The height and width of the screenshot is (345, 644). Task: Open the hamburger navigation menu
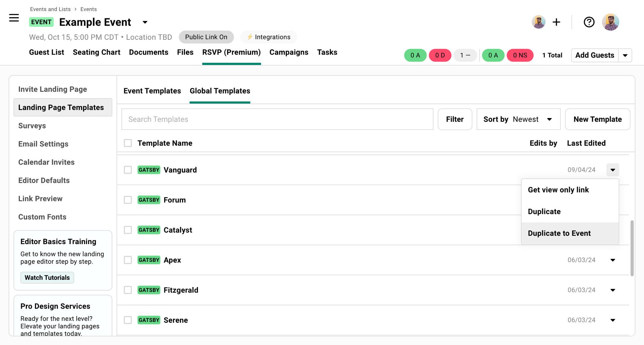coord(14,18)
